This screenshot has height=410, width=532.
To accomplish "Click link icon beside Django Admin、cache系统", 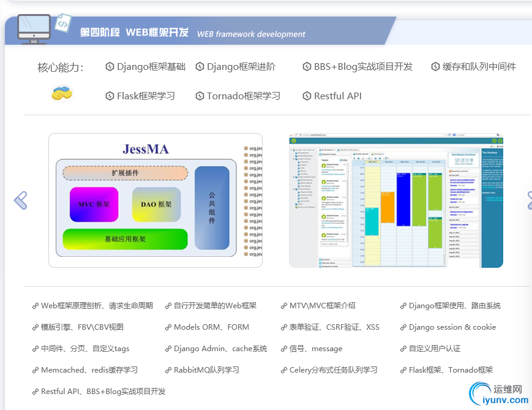I will (168, 349).
